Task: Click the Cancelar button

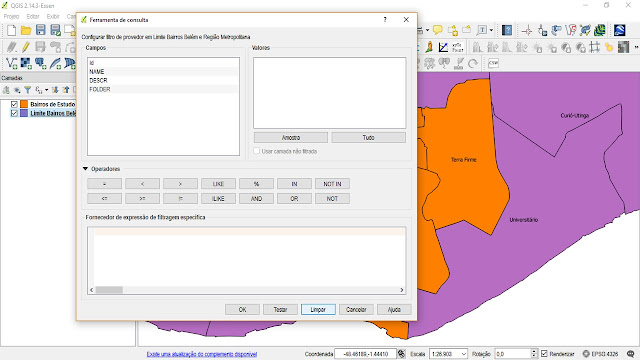Action: (356, 309)
